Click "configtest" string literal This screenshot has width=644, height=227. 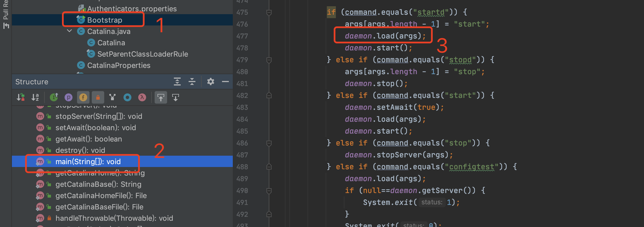(x=472, y=167)
